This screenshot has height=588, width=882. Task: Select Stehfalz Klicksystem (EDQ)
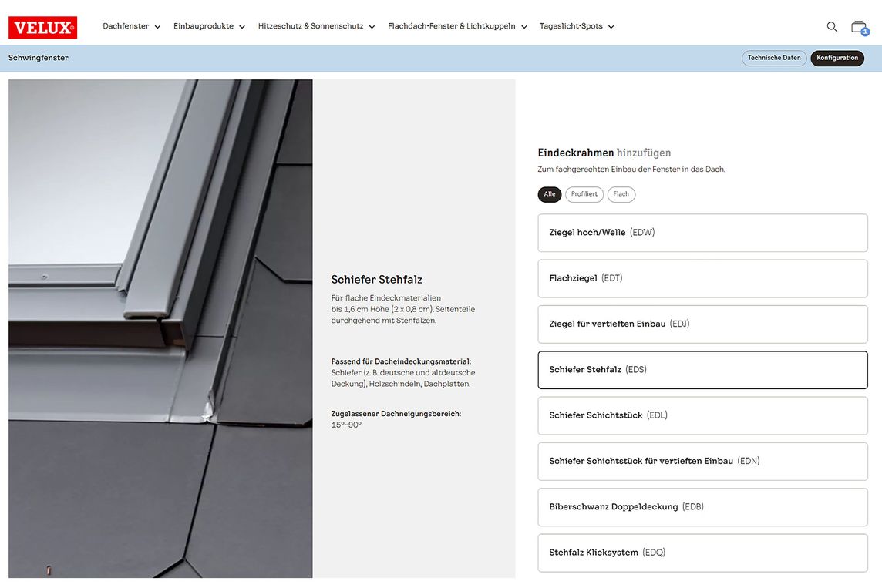[x=702, y=553]
